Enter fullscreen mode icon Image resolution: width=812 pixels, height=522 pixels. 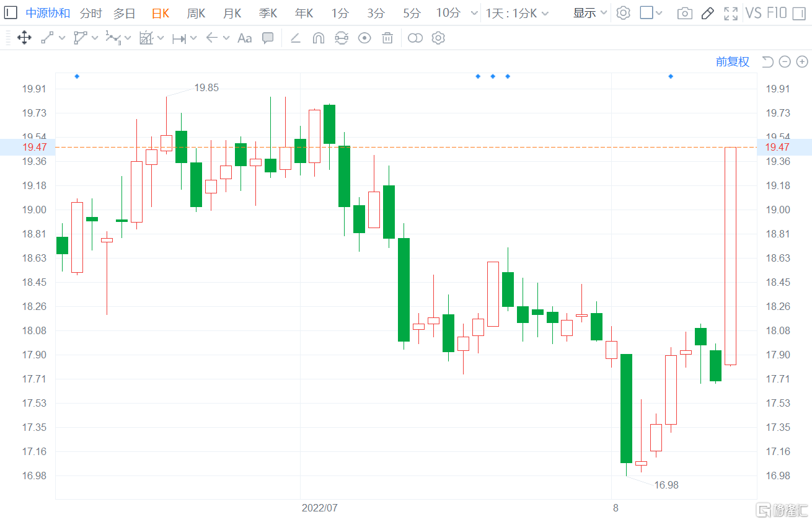pyautogui.click(x=731, y=13)
